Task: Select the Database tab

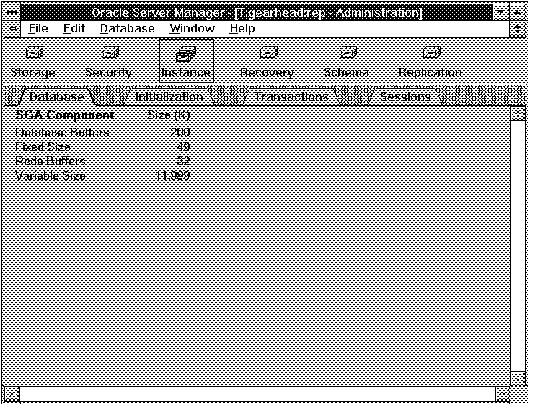Action: [x=56, y=97]
